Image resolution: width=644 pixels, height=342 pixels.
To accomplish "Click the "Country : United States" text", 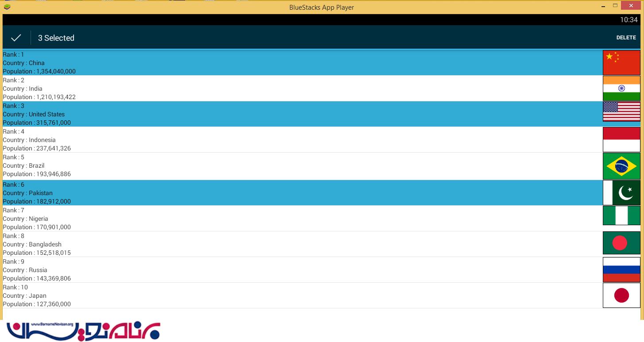I will (34, 114).
